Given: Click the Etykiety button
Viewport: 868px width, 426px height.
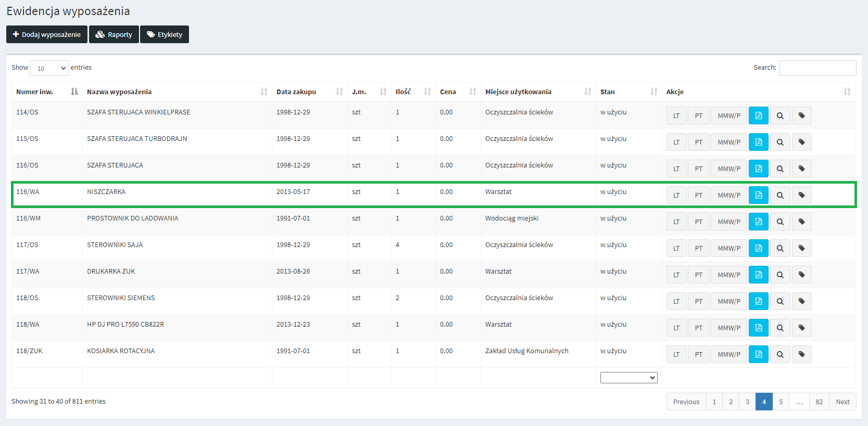Looking at the screenshot, I should (x=165, y=34).
